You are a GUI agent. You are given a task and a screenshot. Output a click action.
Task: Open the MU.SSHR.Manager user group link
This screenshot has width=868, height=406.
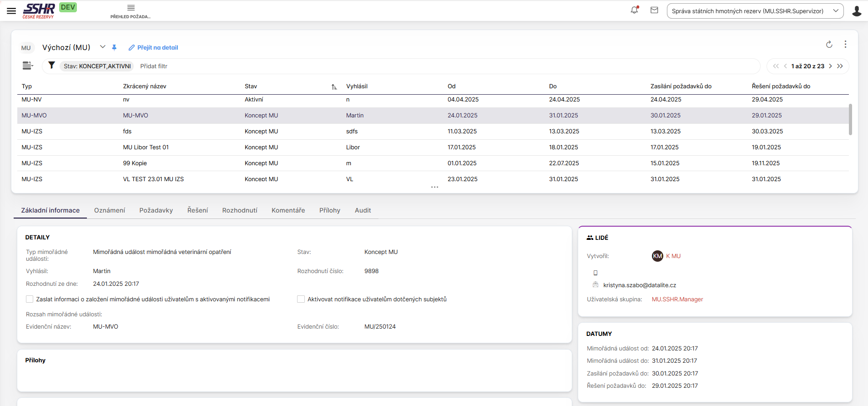(677, 299)
